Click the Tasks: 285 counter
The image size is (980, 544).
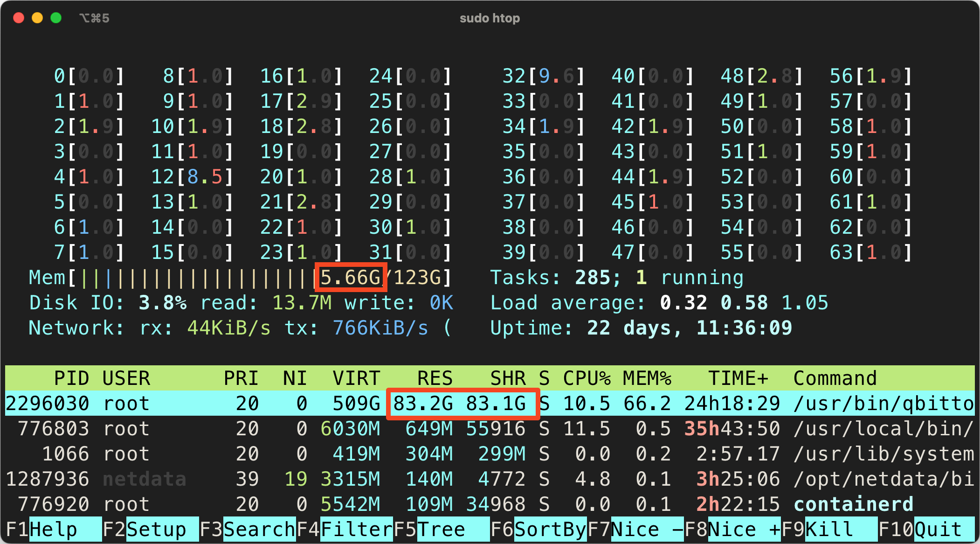point(556,278)
